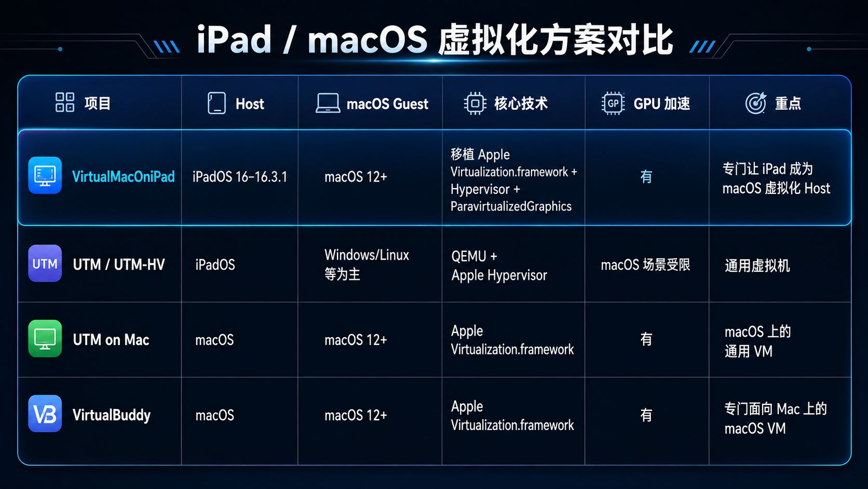Click the laptop icon beside macOS Guest
Screen dimensions: 868x489
coord(328,103)
